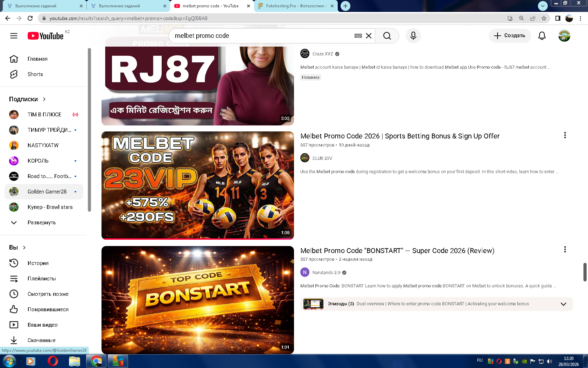The width and height of the screenshot is (588, 368).
Task: Open the ТИМУР ТРЕЙДИ... subscription channel
Action: 44,130
